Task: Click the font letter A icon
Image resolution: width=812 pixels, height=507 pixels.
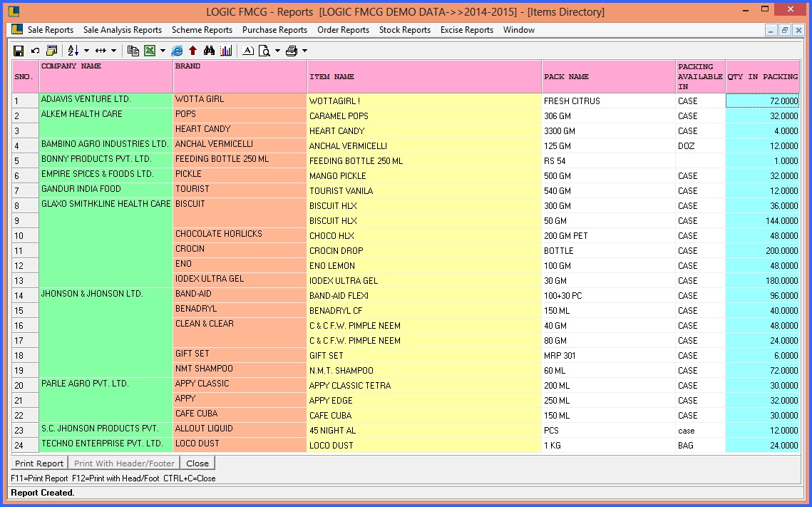Action: click(x=248, y=51)
